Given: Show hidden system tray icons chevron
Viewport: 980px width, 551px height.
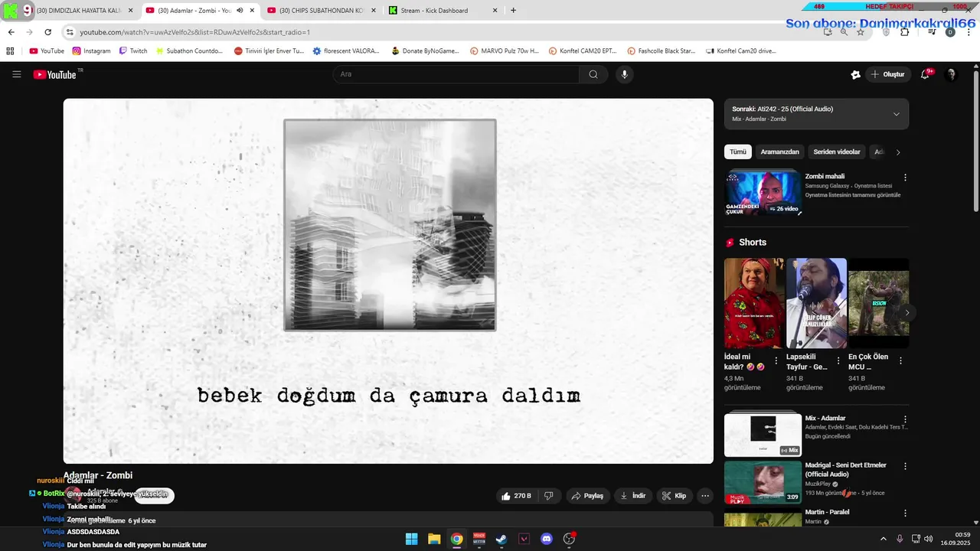Looking at the screenshot, I should pyautogui.click(x=883, y=539).
